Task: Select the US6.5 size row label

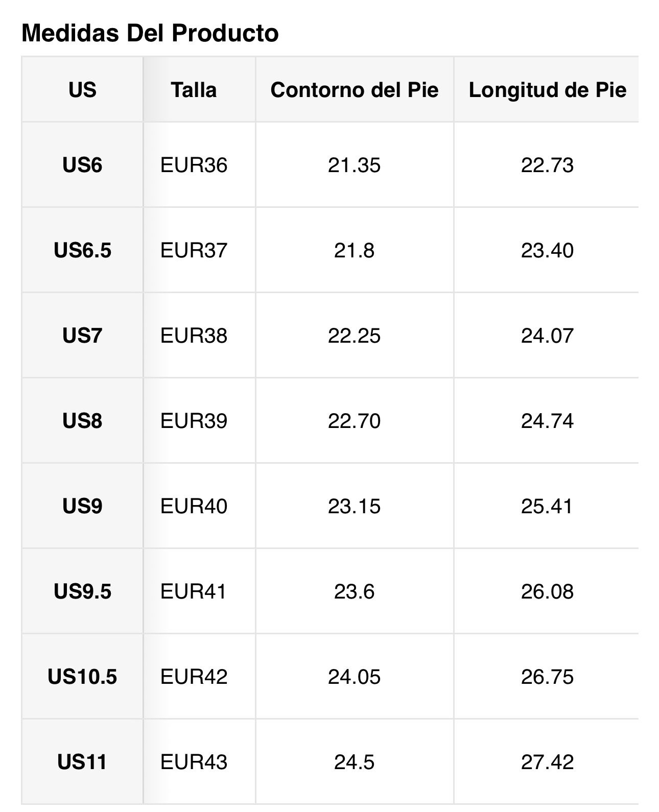Action: pyautogui.click(x=82, y=251)
